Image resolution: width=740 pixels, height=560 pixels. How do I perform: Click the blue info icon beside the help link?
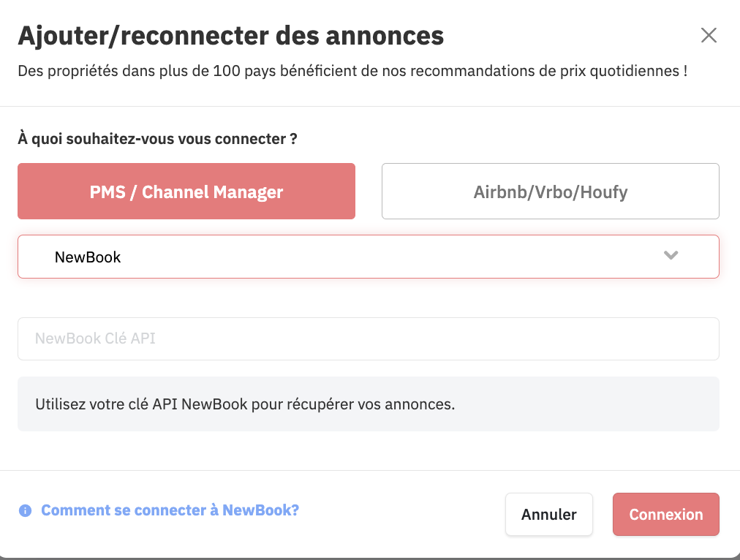[25, 510]
